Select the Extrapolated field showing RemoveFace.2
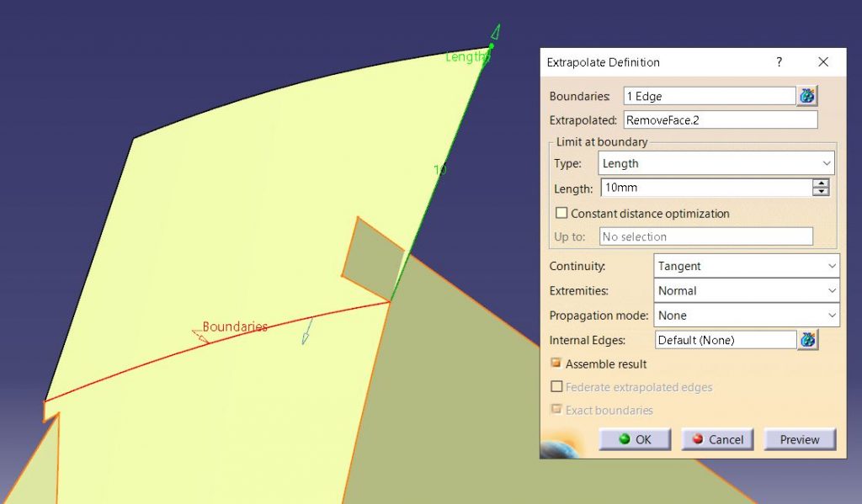This screenshot has height=504, width=862. [x=720, y=119]
